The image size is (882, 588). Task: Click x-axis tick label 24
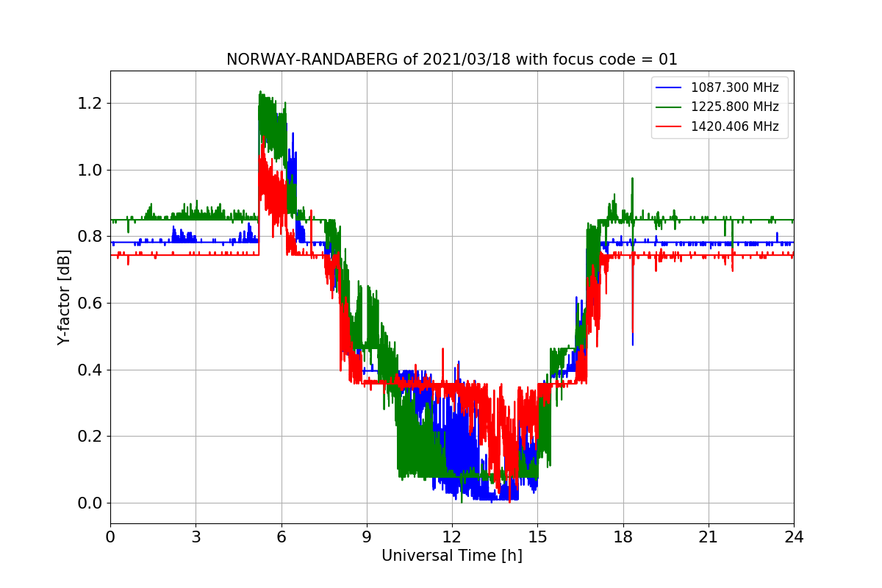click(794, 537)
